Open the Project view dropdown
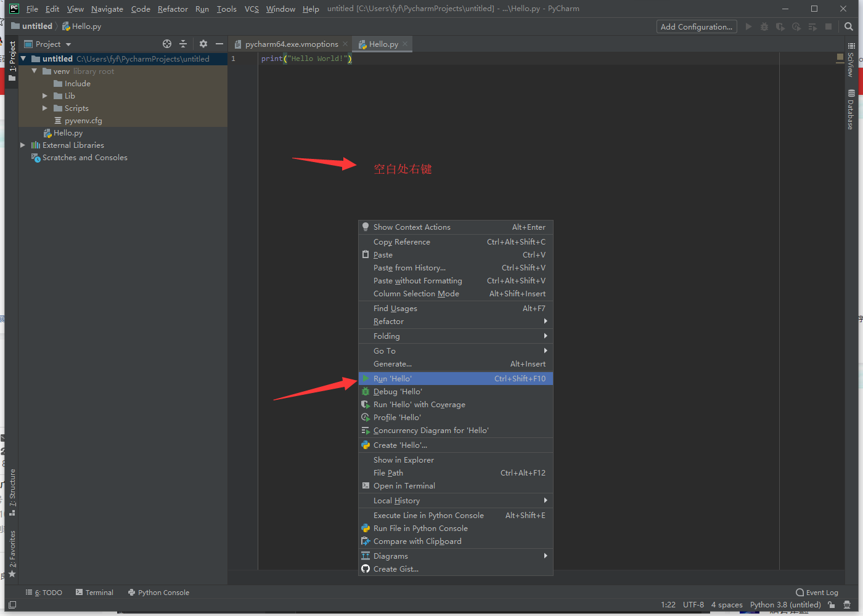The height and width of the screenshot is (616, 863). click(x=48, y=44)
